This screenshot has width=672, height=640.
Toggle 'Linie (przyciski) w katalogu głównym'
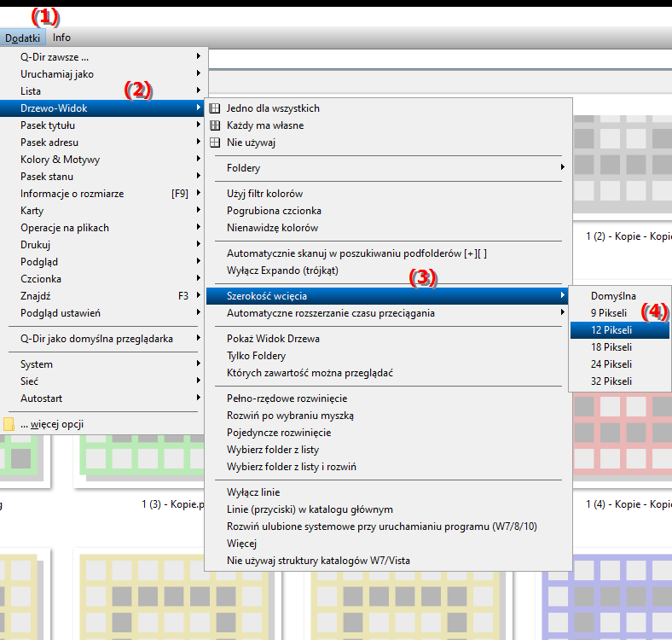pos(388,509)
